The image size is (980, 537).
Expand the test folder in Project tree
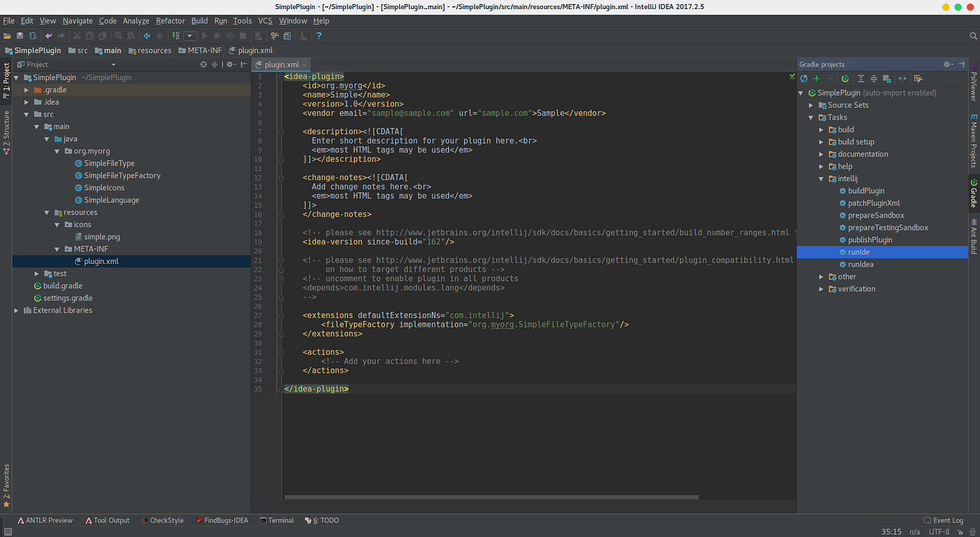tap(36, 273)
